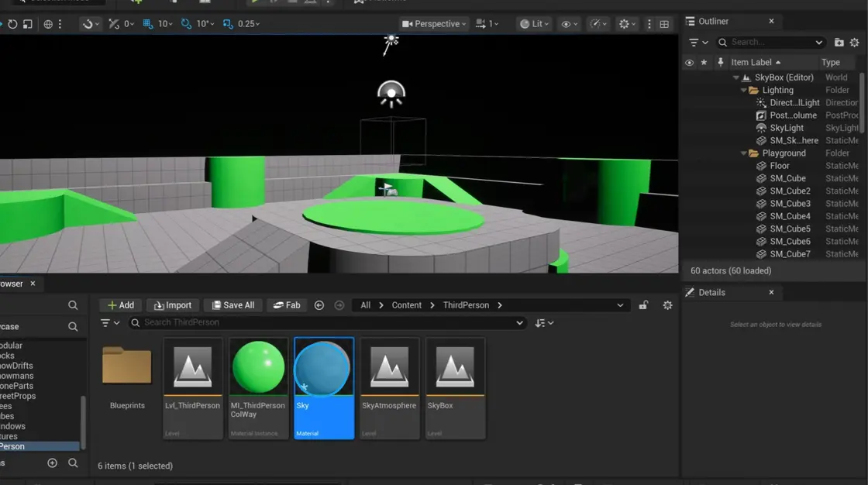The width and height of the screenshot is (868, 485).
Task: Click the Outliner new folder icon
Action: 839,43
